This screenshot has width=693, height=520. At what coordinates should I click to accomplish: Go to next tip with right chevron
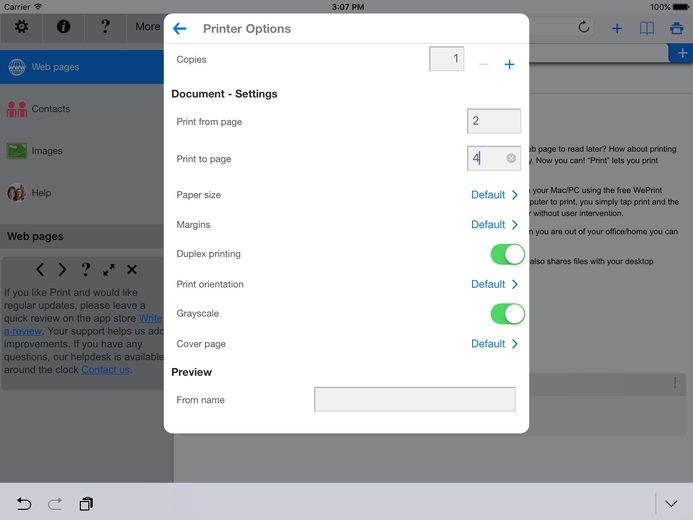62,269
